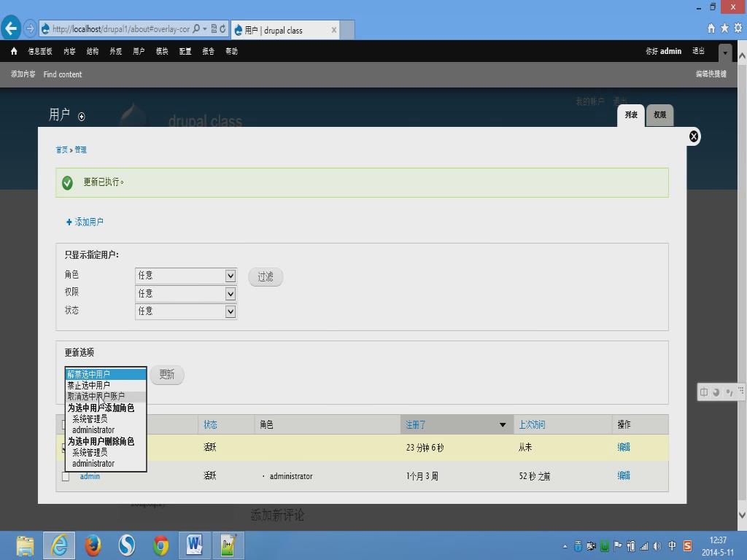Screen dimensions: 747x560
Task: Refresh the page with reload icon
Action: click(x=222, y=29)
